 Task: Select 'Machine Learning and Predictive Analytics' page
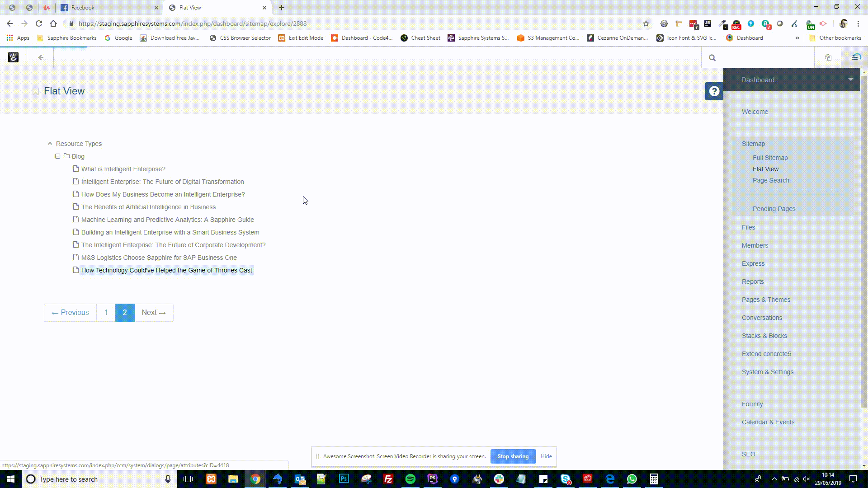tap(167, 220)
